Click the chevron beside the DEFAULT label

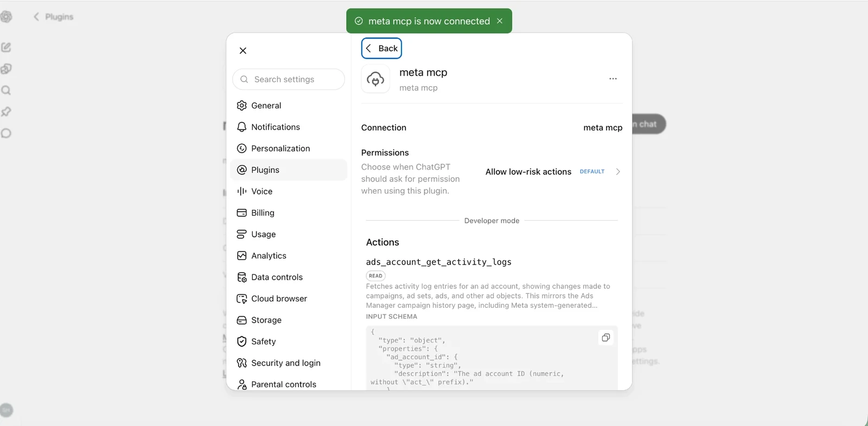point(618,172)
